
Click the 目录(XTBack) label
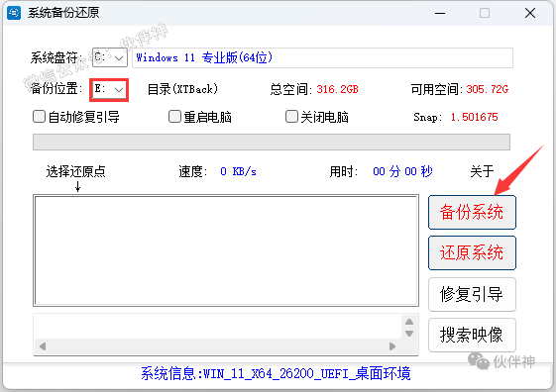[182, 89]
